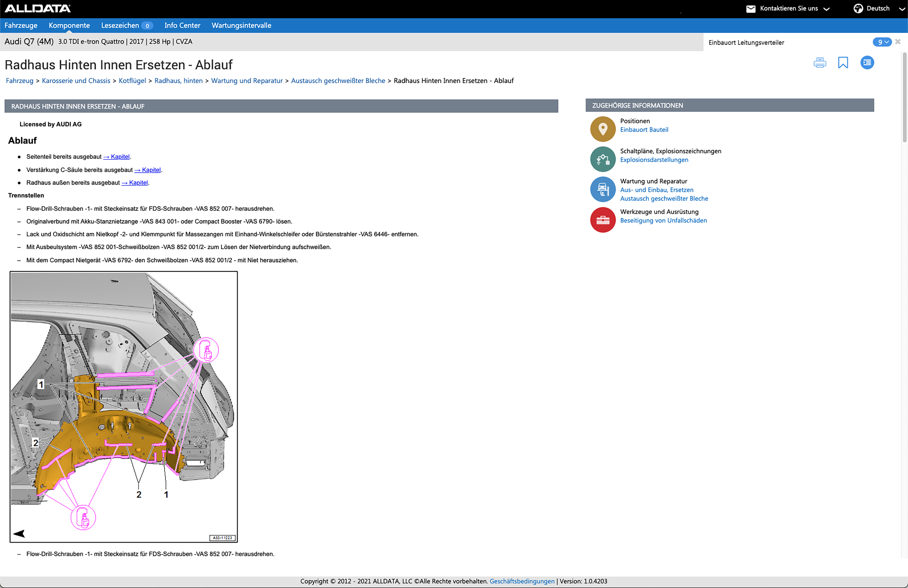Image resolution: width=908 pixels, height=588 pixels.
Task: Click the 'Mit dem Compact Nietgerät' step
Action: pos(162,260)
